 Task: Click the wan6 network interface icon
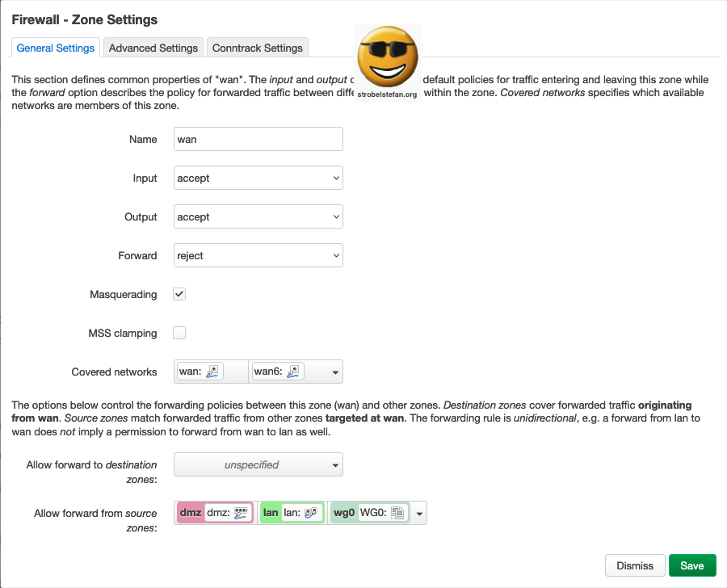(x=294, y=372)
